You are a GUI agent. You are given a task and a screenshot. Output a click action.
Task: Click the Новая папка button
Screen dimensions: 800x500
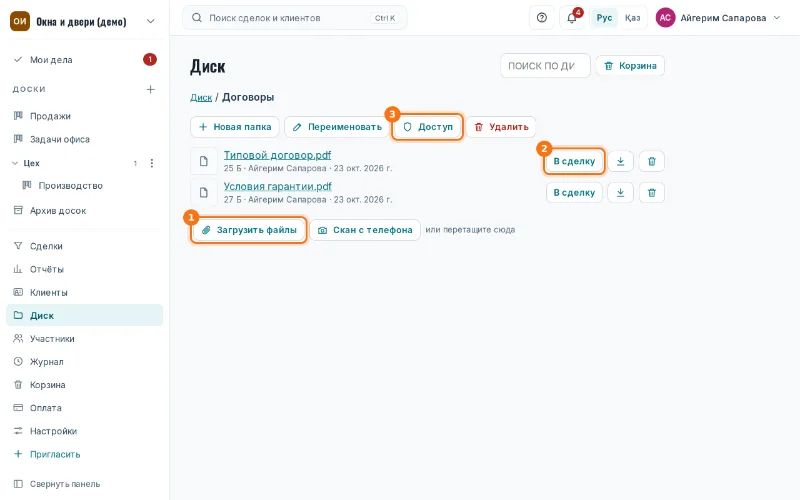coord(235,127)
